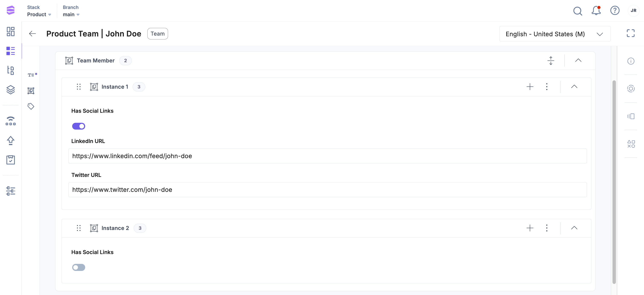Open Content Models icon in sidebar
Viewport: 644px width, 295px height.
coord(10,70)
